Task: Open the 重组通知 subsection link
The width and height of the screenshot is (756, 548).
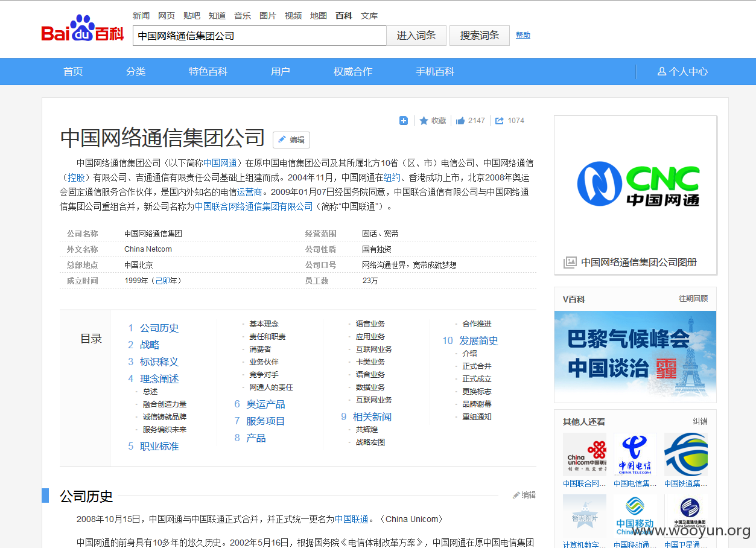Action: 477,416
